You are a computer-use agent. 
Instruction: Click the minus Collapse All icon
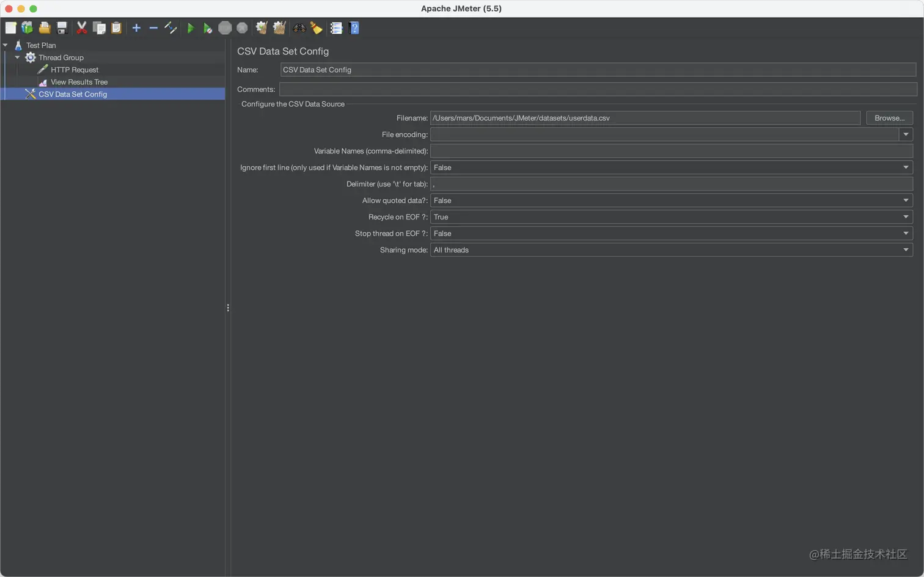tap(153, 28)
